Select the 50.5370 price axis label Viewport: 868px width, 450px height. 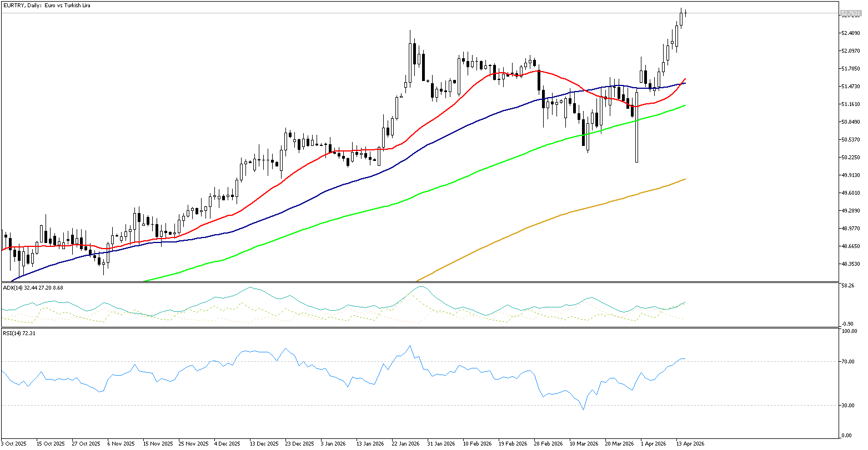(x=851, y=140)
